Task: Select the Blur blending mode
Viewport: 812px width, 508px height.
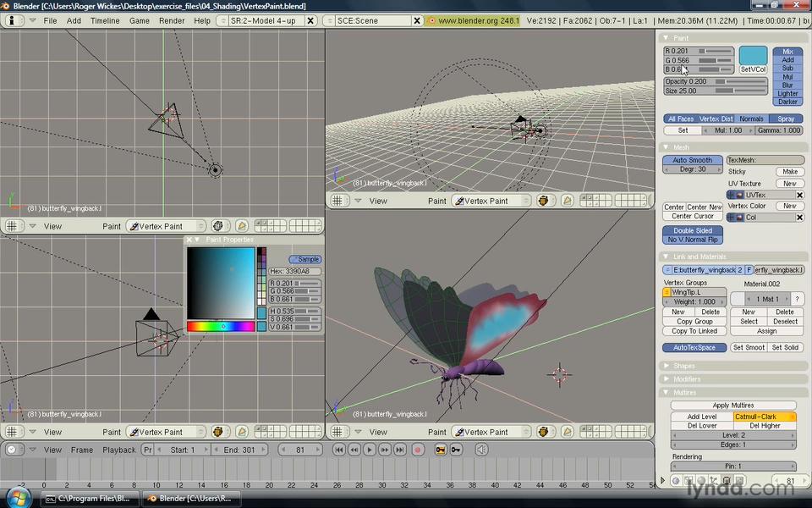Action: pyautogui.click(x=787, y=85)
